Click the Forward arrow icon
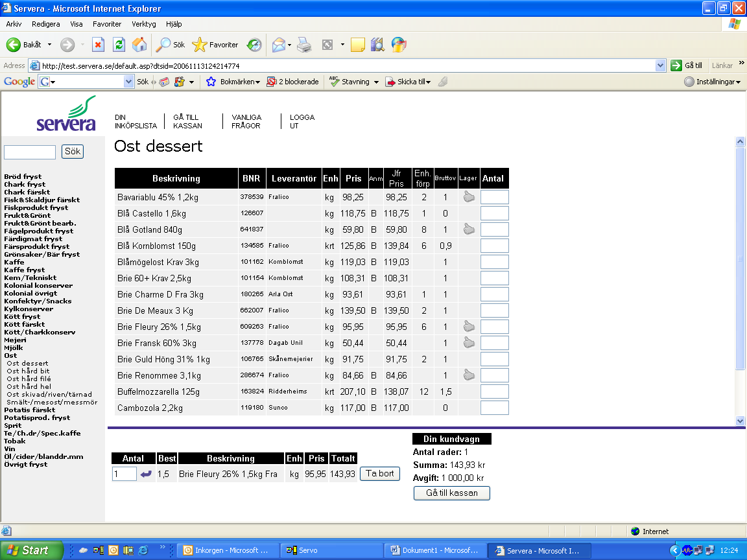 click(67, 45)
